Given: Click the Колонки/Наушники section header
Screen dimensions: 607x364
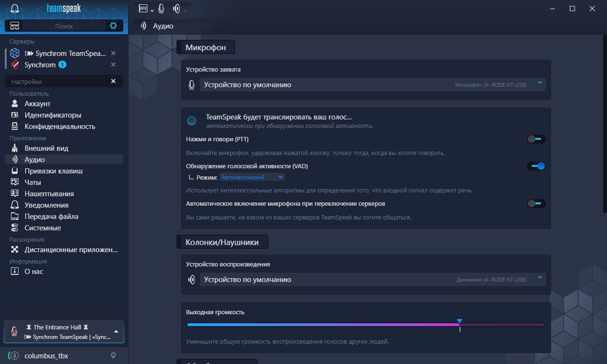Looking at the screenshot, I should [x=222, y=242].
